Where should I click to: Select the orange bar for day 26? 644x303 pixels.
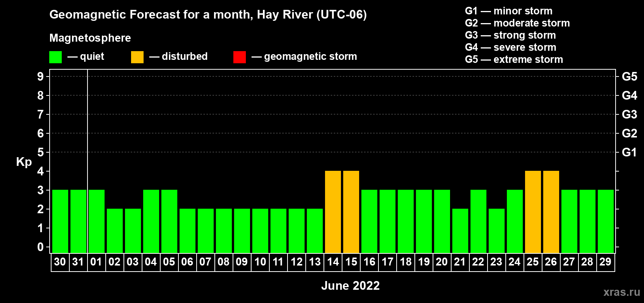[551, 212]
